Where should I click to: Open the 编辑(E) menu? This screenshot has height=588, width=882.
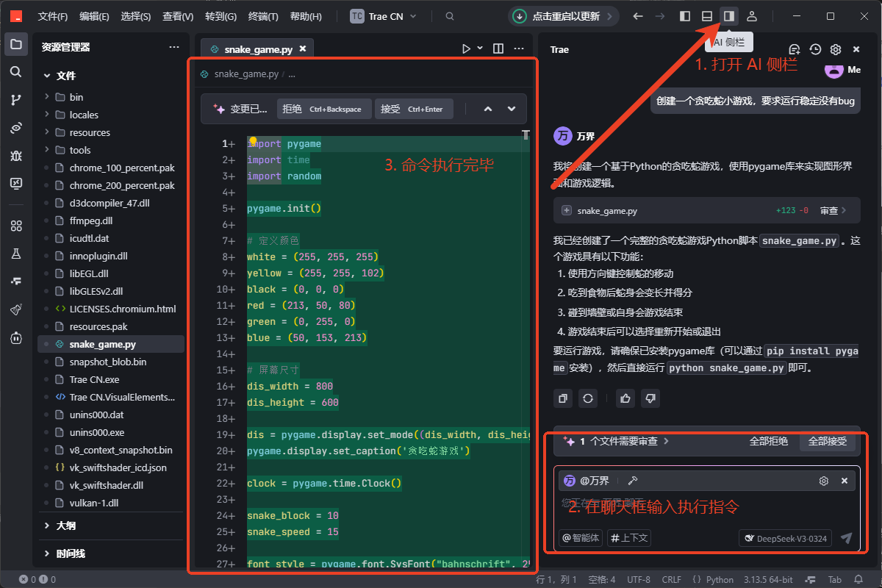(x=94, y=16)
